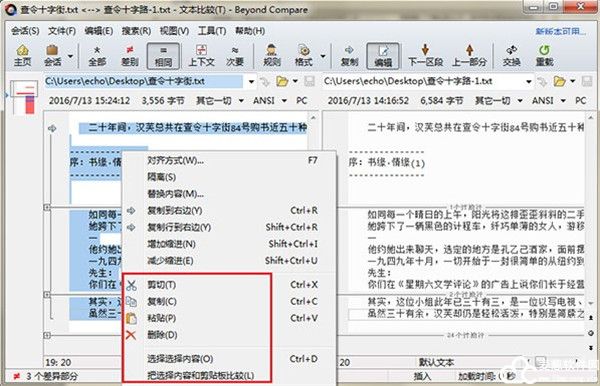Open the 主页 home toolbar icon
The width and height of the screenshot is (600, 386).
pos(22,55)
